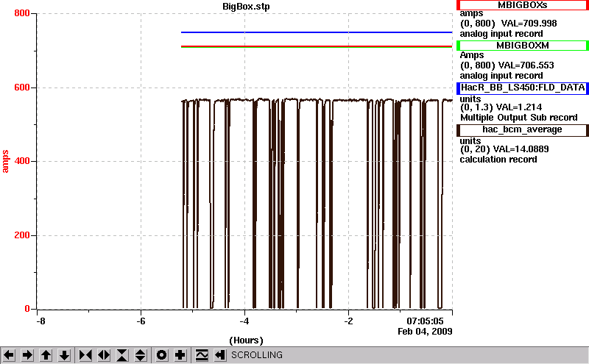589x364 pixels.
Task: Select the hac_bcm_average legend entry
Action: (x=523, y=129)
